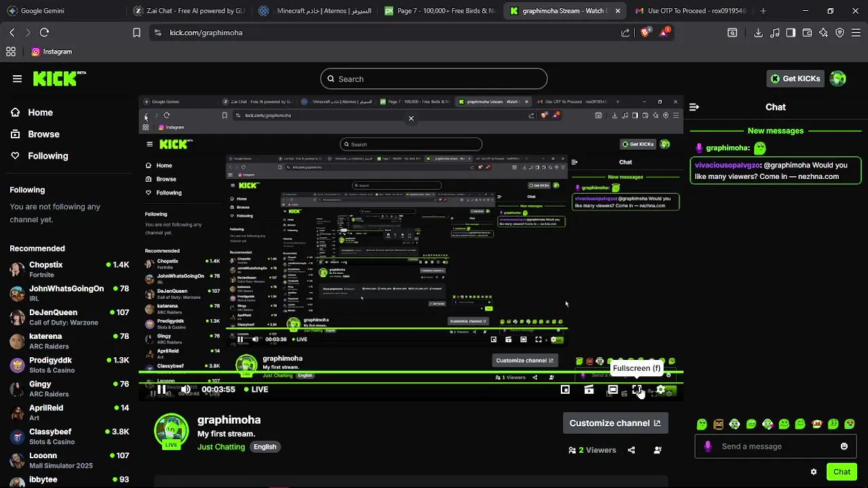
Task: Open the profile avatar menu
Action: (x=838, y=79)
